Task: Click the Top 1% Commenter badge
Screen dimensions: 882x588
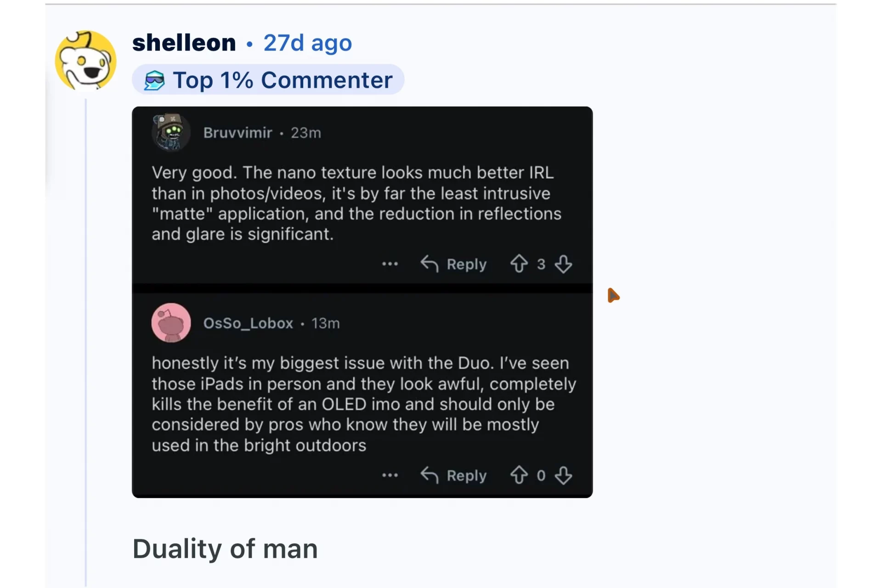Action: tap(268, 80)
